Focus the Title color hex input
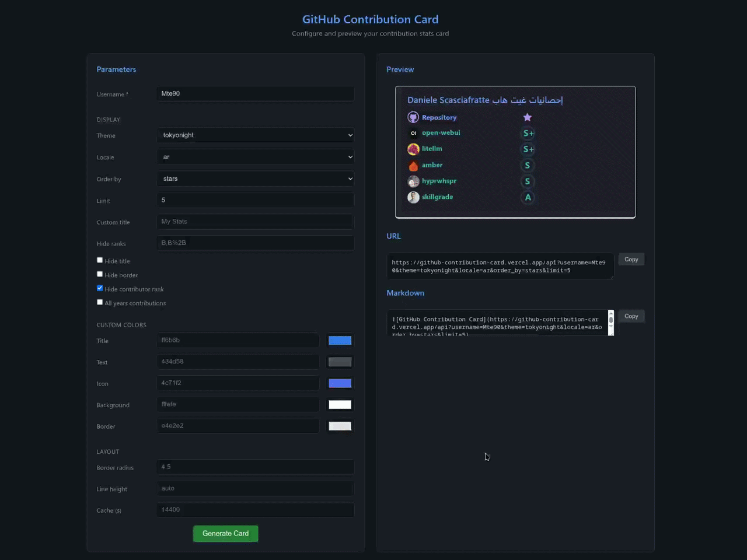Viewport: 747px width, 560px height. (x=238, y=340)
